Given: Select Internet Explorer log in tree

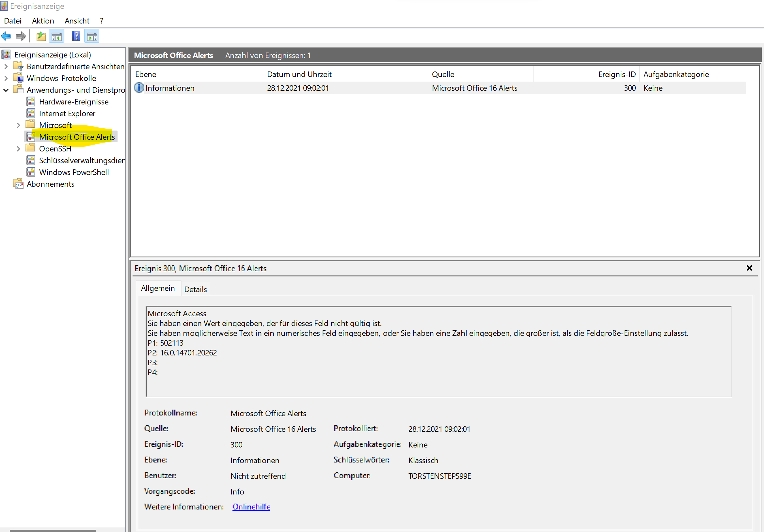Looking at the screenshot, I should pyautogui.click(x=67, y=114).
